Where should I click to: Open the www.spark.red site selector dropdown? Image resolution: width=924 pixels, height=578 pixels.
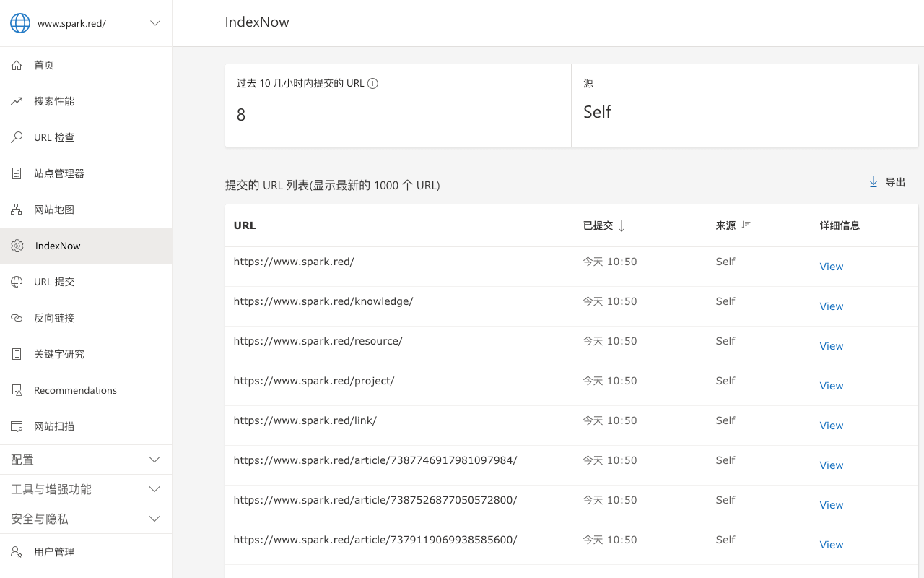coord(154,22)
